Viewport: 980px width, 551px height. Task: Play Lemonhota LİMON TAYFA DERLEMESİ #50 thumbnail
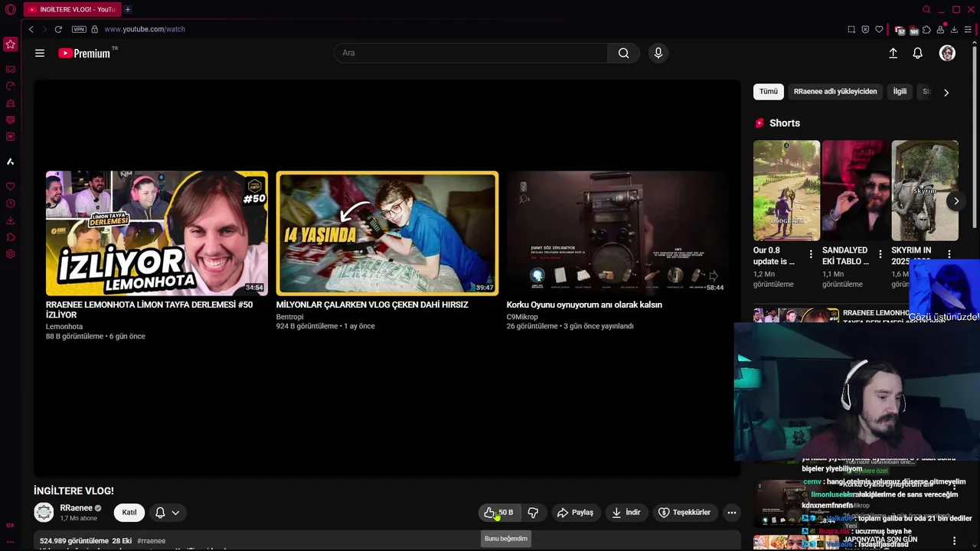click(x=156, y=233)
